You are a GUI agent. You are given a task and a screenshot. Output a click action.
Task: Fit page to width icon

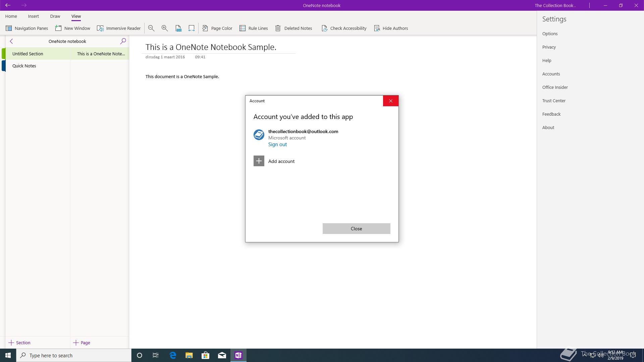(192, 28)
